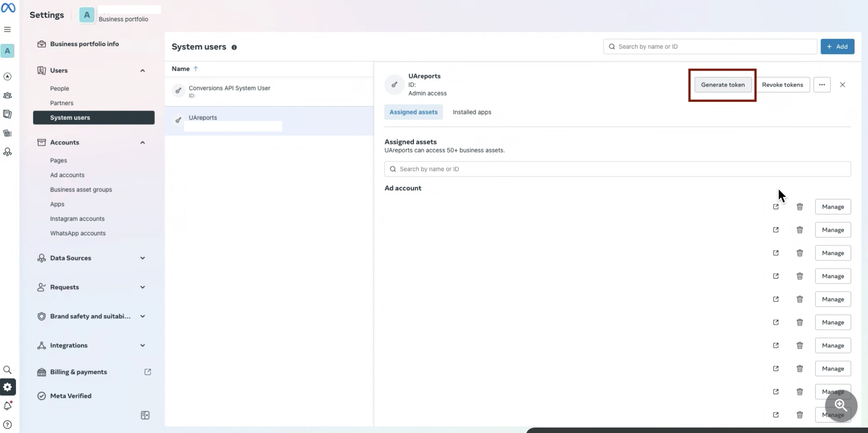
Task: Toggle the sidebar collapse panel icon
Action: 145,415
